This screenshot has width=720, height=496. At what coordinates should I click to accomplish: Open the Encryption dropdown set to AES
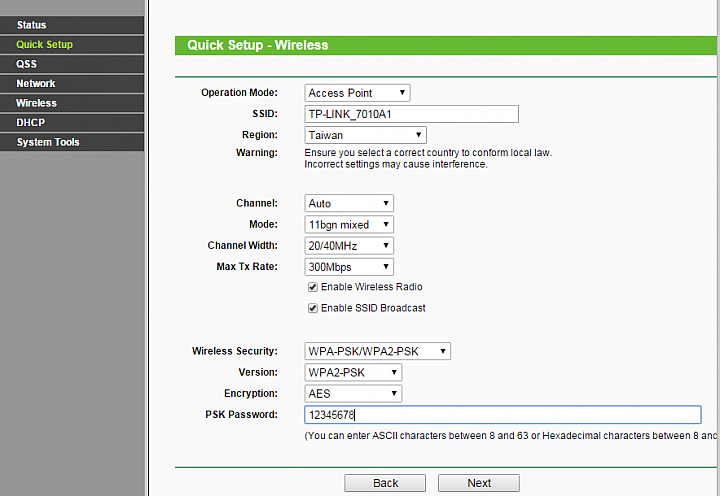pyautogui.click(x=353, y=394)
